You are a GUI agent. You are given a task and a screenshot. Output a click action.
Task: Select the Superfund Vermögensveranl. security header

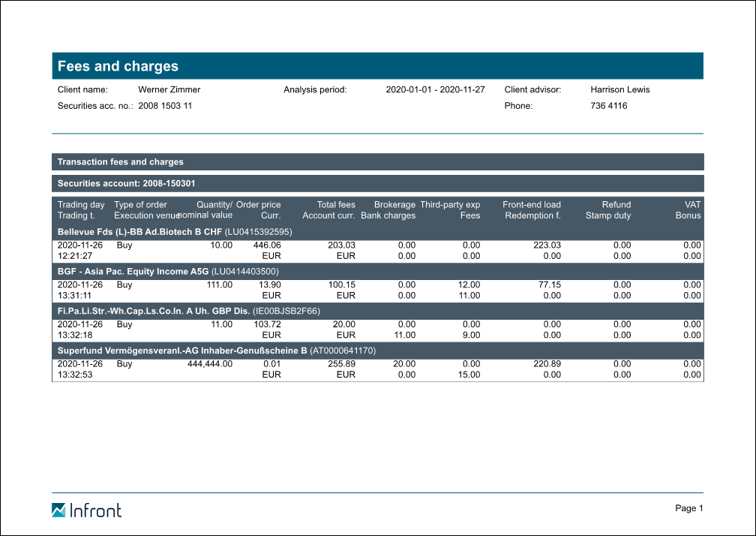point(217,351)
